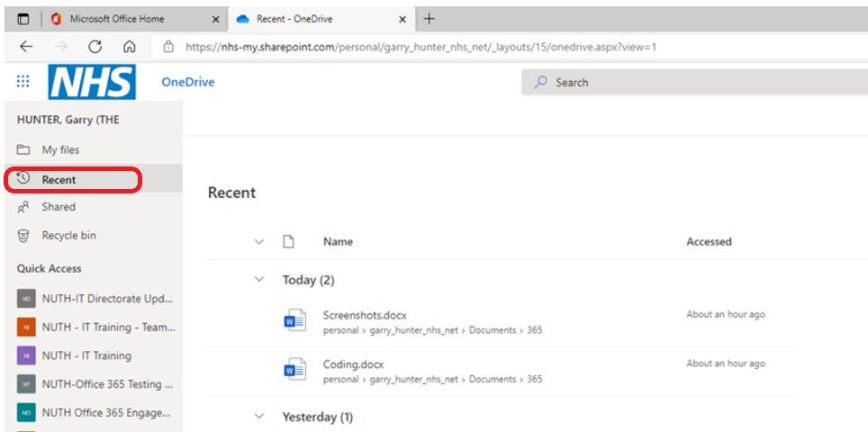Click the grey NT site icon
Screen dimensions: 868x432
point(26,384)
